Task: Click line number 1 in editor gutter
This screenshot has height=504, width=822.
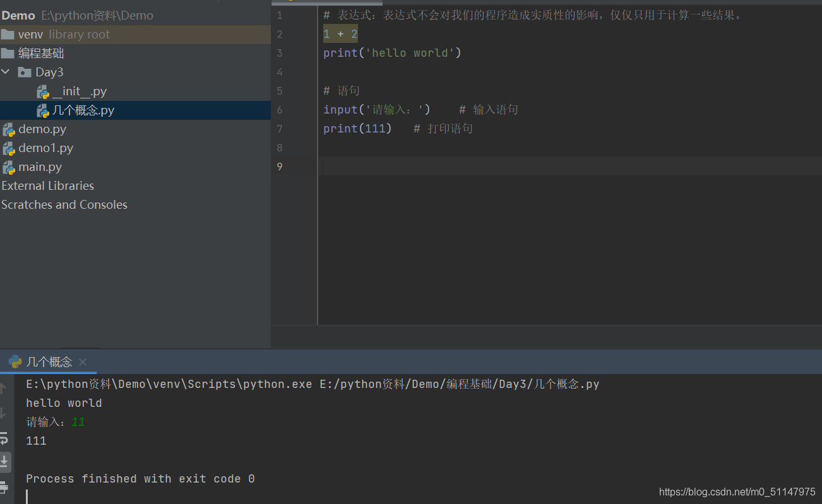Action: point(280,15)
